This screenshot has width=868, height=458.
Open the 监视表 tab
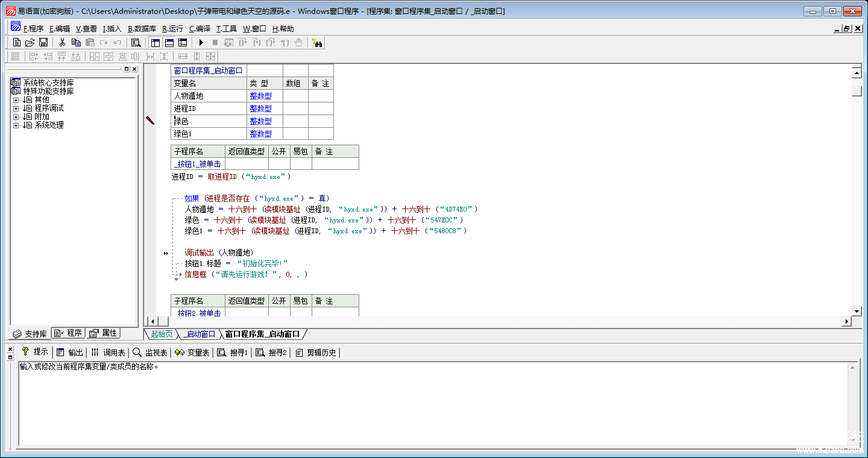(x=150, y=353)
